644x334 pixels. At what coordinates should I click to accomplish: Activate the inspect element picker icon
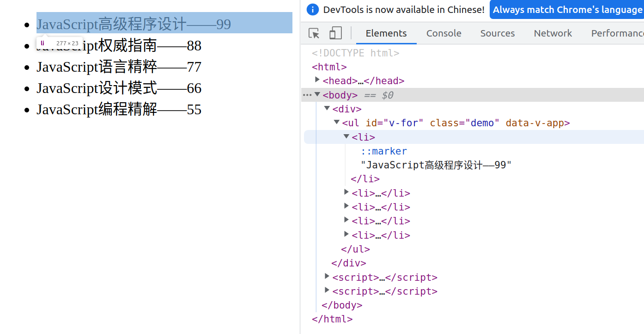314,33
